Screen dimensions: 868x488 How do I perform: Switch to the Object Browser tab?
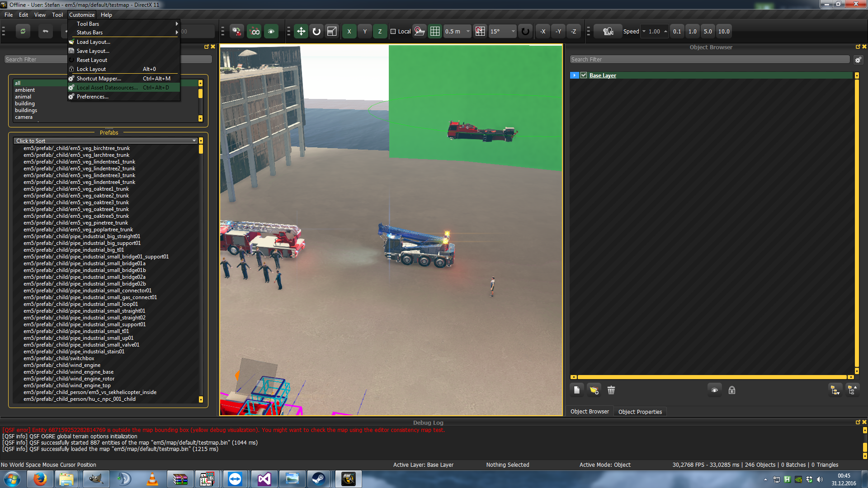point(590,412)
